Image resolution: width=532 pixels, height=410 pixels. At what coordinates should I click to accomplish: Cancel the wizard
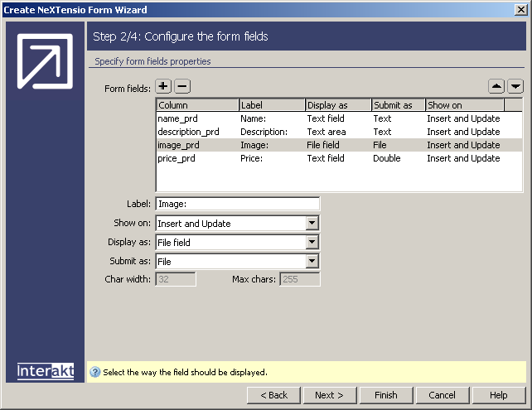(442, 395)
